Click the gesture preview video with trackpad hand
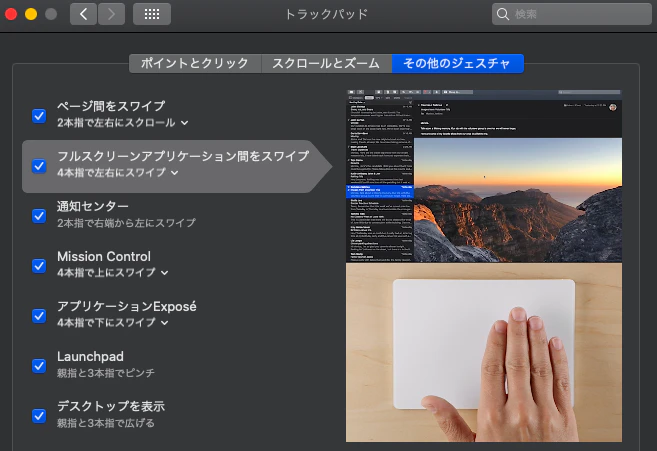 tap(484, 266)
